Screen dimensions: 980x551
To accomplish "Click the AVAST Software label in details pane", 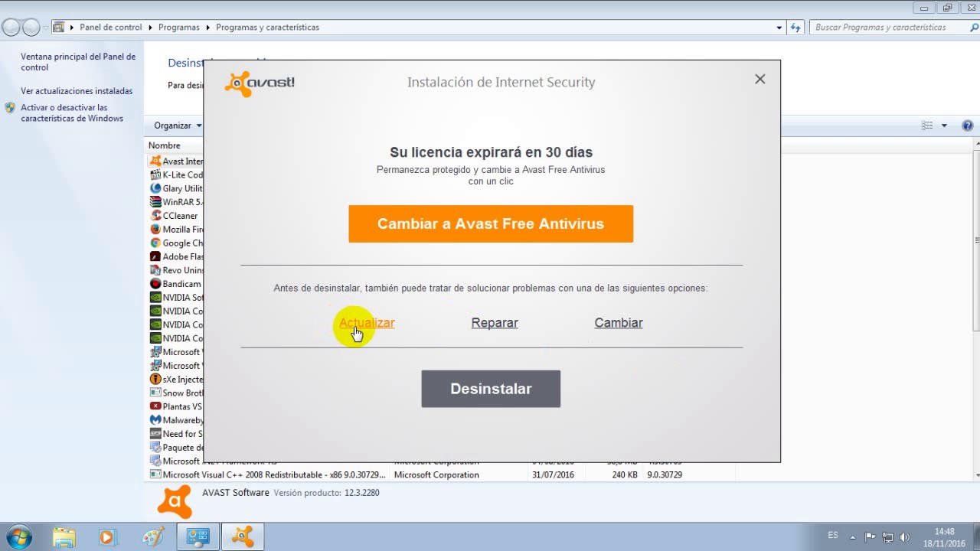I will point(236,493).
